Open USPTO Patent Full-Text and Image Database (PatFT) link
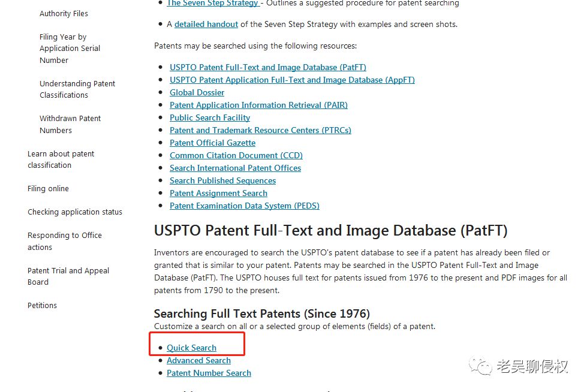This screenshot has width=587, height=392. [x=267, y=67]
